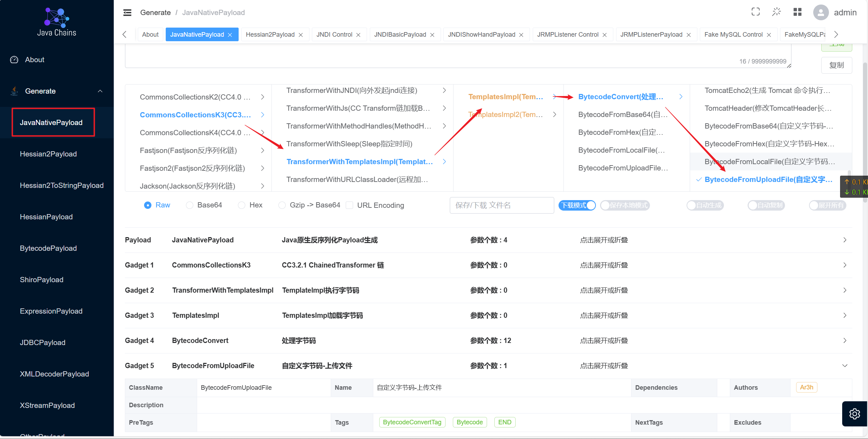Close the Hessian2Payload tab
The width and height of the screenshot is (868, 439).
301,35
